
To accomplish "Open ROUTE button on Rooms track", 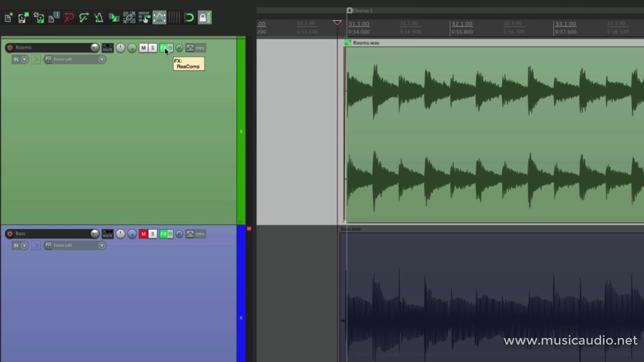I will 108,48.
